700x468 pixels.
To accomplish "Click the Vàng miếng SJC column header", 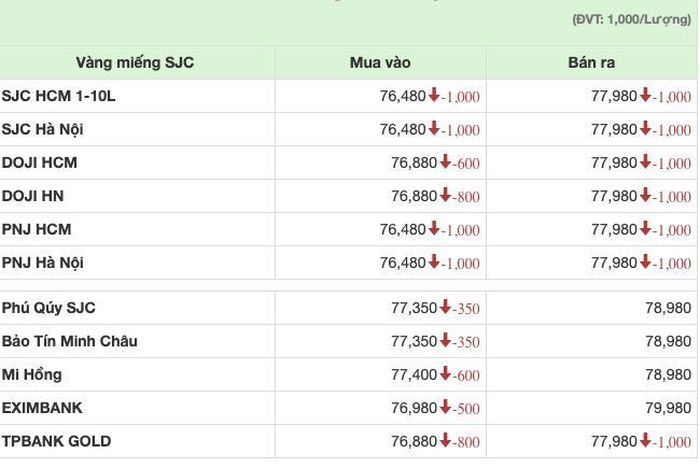I will [135, 62].
